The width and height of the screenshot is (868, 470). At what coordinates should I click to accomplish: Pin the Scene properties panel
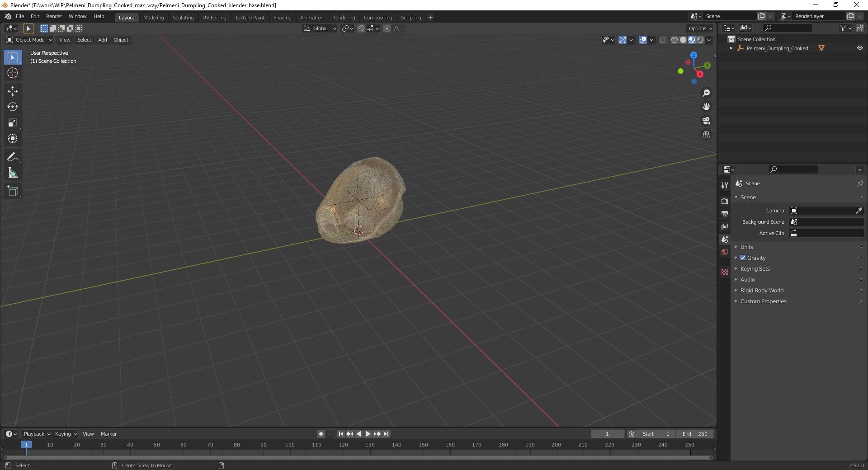[860, 183]
